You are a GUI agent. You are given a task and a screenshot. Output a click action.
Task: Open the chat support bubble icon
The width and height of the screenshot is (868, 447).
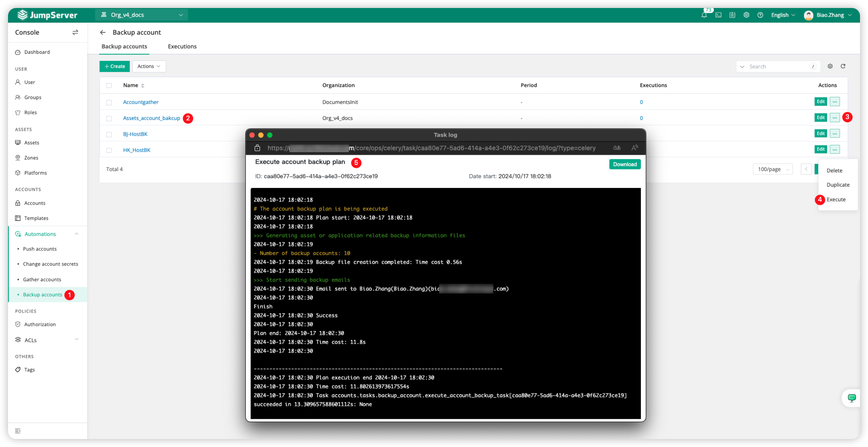click(x=852, y=398)
